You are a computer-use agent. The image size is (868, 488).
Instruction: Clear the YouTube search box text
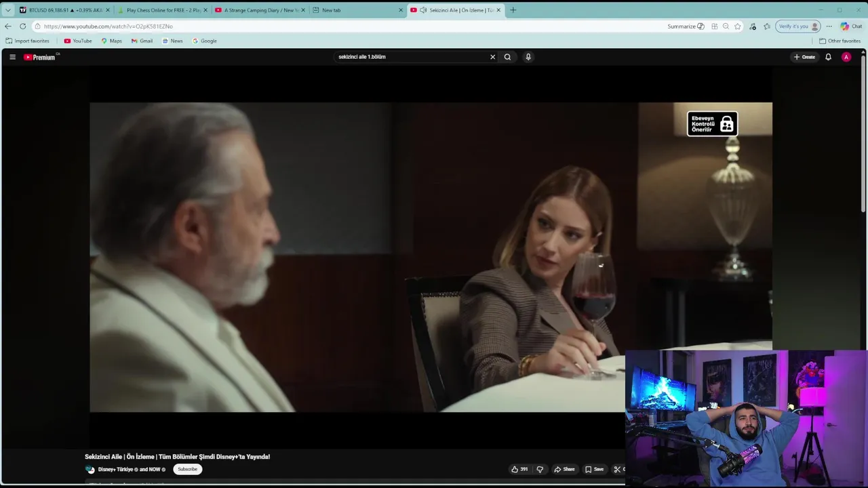492,57
